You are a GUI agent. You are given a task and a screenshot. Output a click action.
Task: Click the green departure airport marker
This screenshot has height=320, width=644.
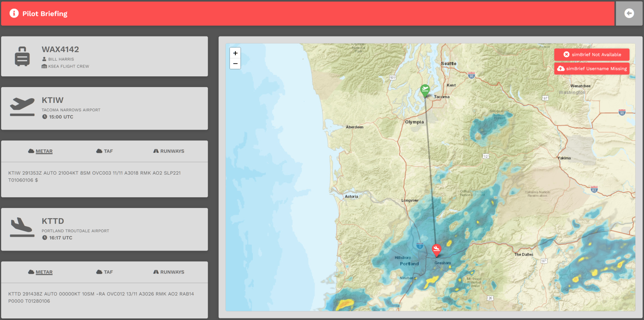425,91
